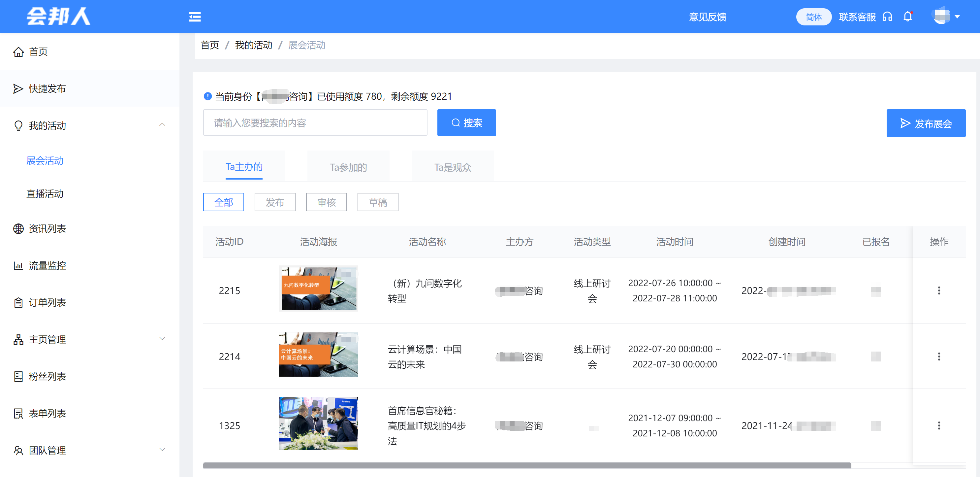This screenshot has width=980, height=477.
Task: Switch to Ta是观众 tab
Action: (x=452, y=167)
